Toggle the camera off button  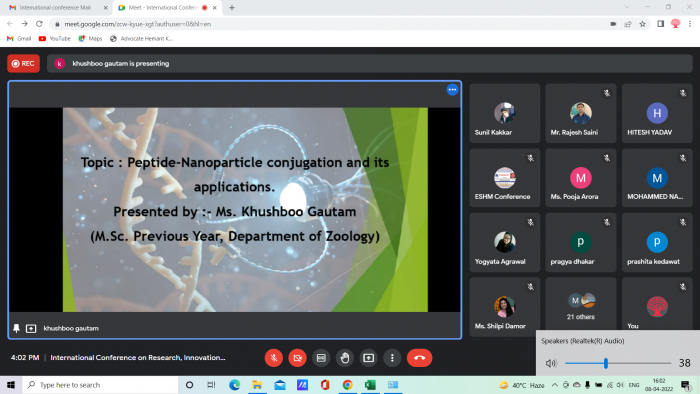(297, 358)
